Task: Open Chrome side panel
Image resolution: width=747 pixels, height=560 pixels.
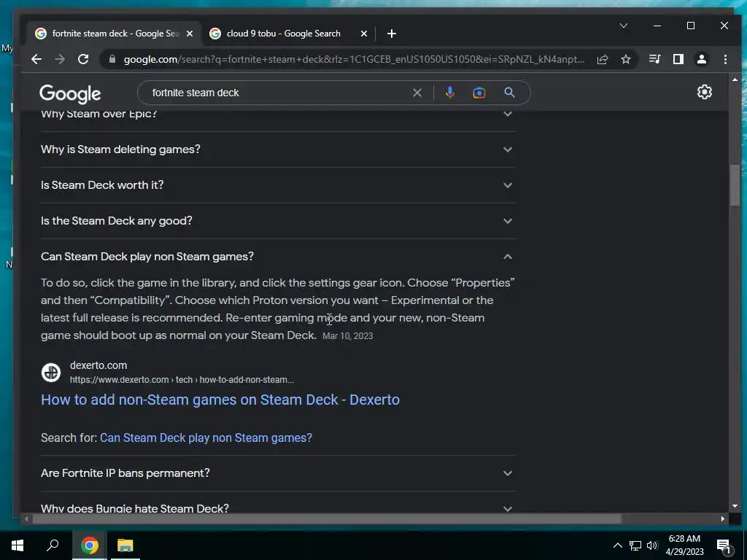Action: pos(678,59)
